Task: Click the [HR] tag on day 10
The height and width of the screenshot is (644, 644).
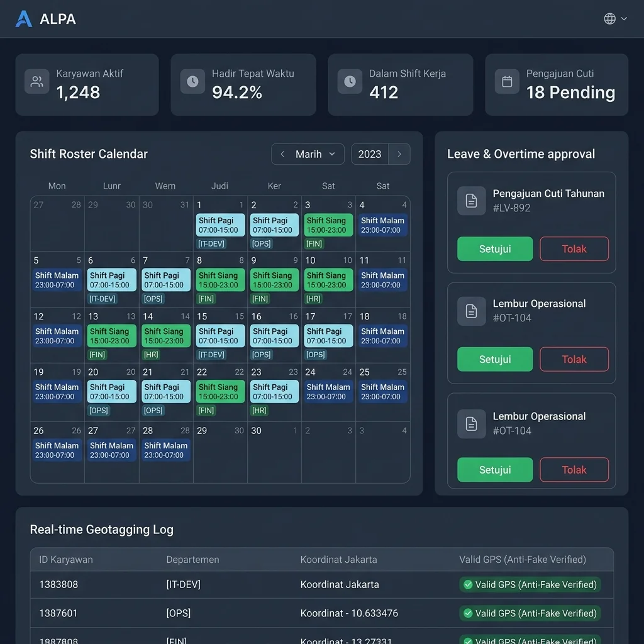Action: [x=313, y=299]
